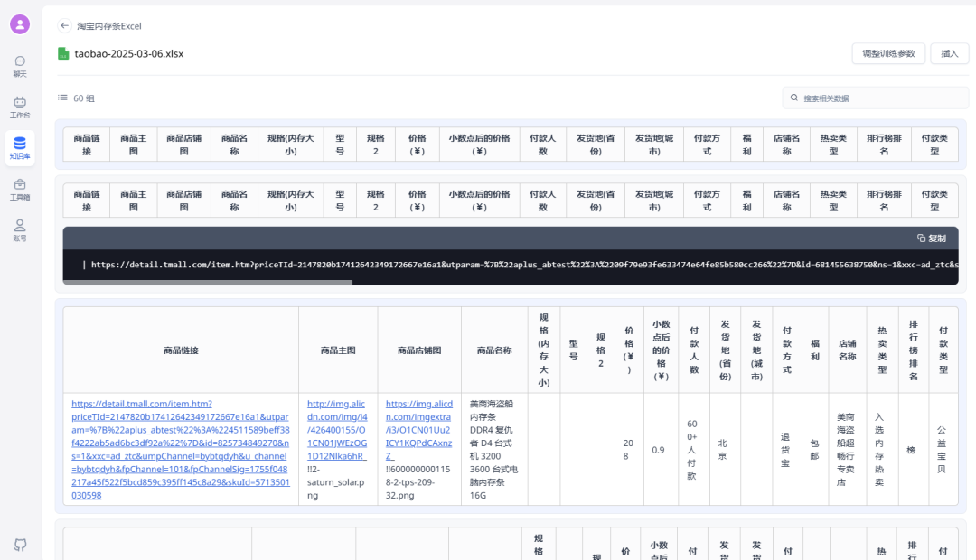The width and height of the screenshot is (976, 560).
Task: Copy the code block with 复制
Action: (931, 238)
